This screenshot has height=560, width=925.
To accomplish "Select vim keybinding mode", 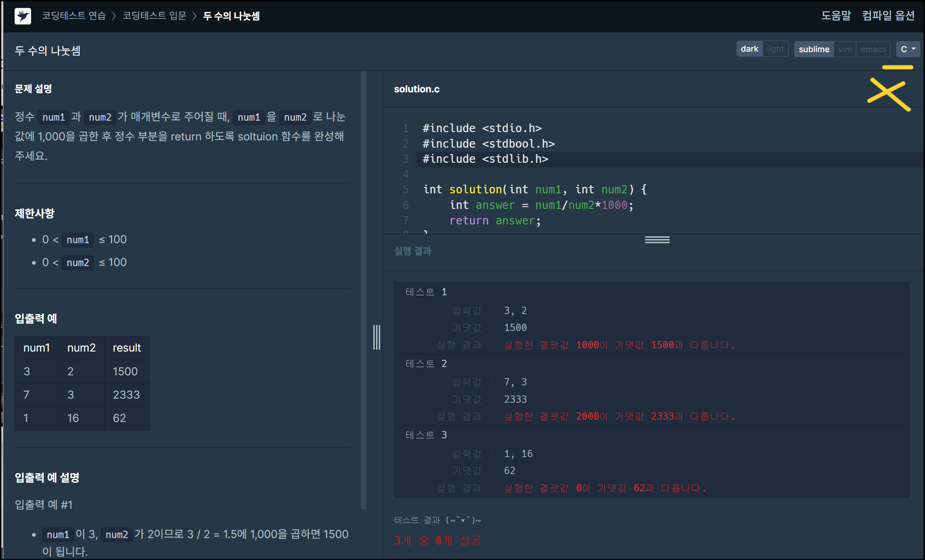I will click(844, 49).
